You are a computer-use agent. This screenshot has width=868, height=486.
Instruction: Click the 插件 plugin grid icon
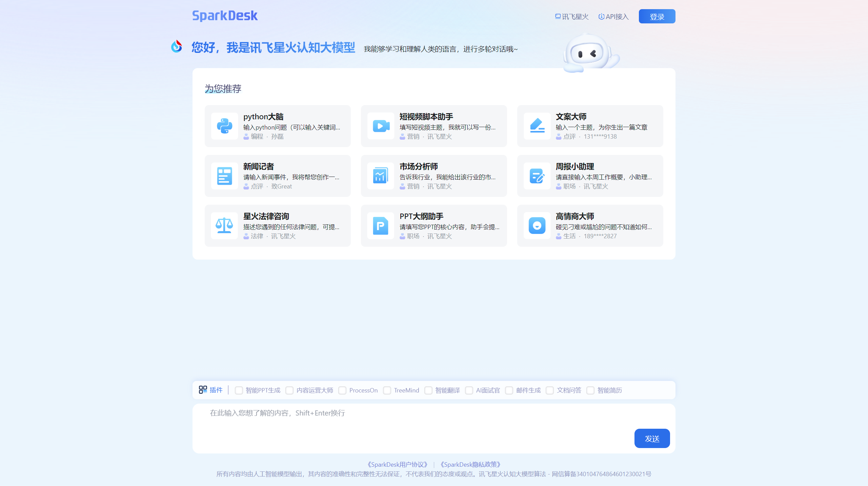click(x=203, y=390)
